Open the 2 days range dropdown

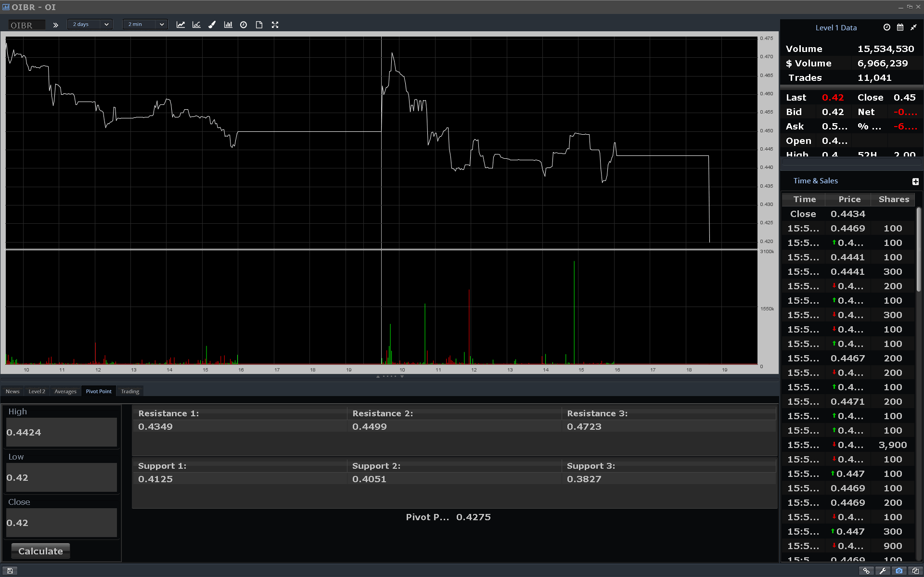(90, 24)
